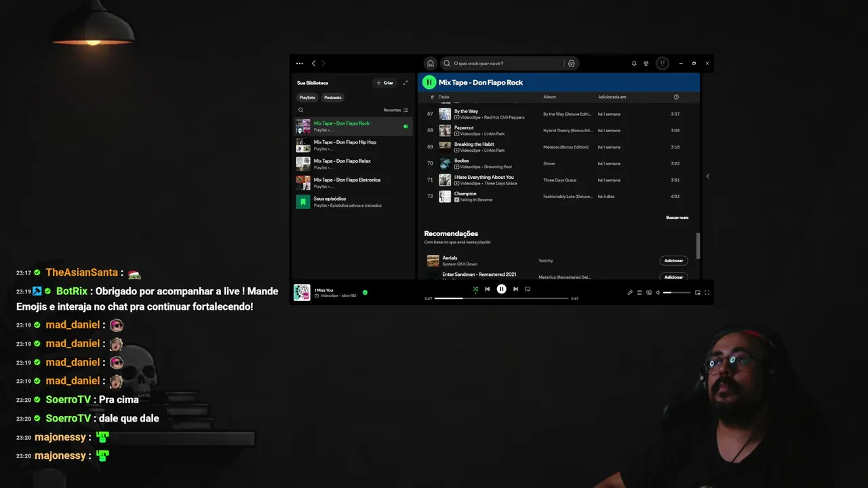Toggle the Playlists filter chip
This screenshot has height=488, width=868.
pos(307,98)
